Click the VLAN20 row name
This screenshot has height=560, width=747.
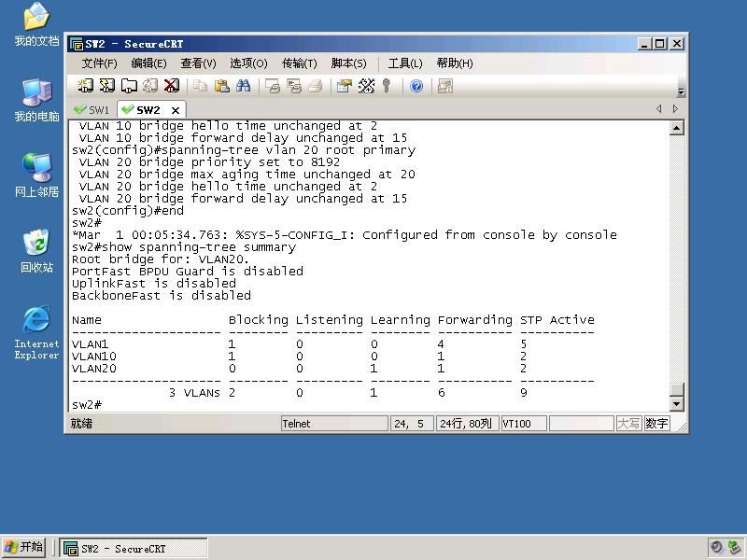(94, 369)
